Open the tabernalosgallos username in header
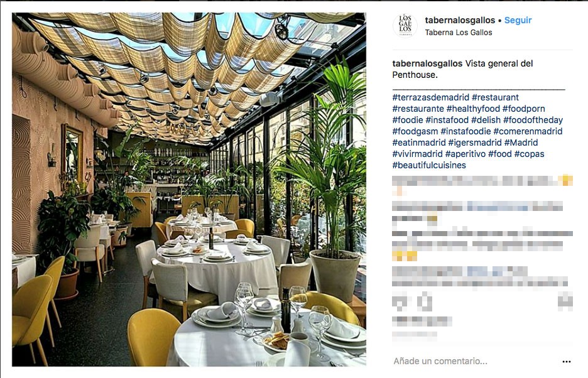Image resolution: width=588 pixels, height=378 pixels. [x=460, y=20]
